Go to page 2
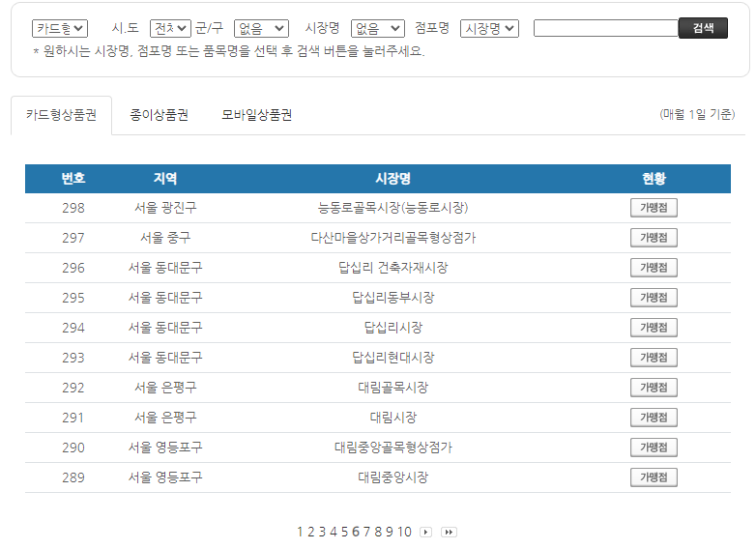 click(x=311, y=533)
